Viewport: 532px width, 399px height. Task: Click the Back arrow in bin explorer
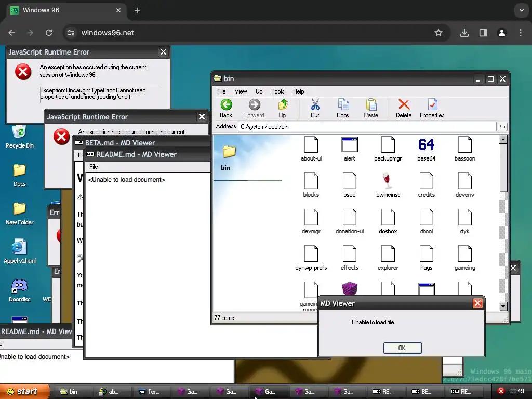tap(226, 105)
